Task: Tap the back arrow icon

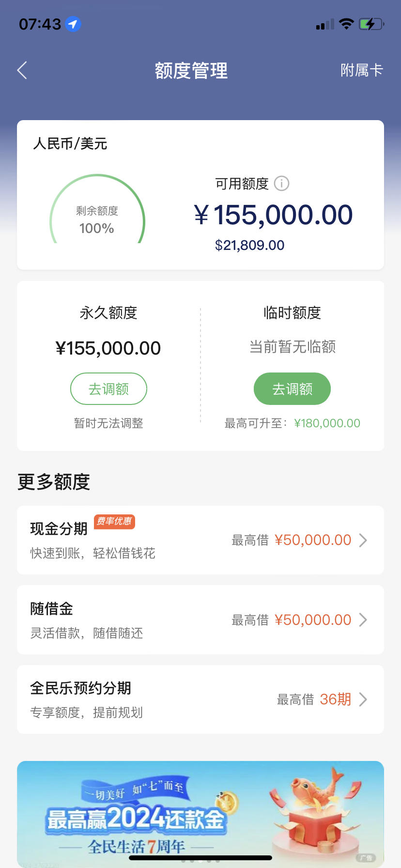Action: (22, 70)
